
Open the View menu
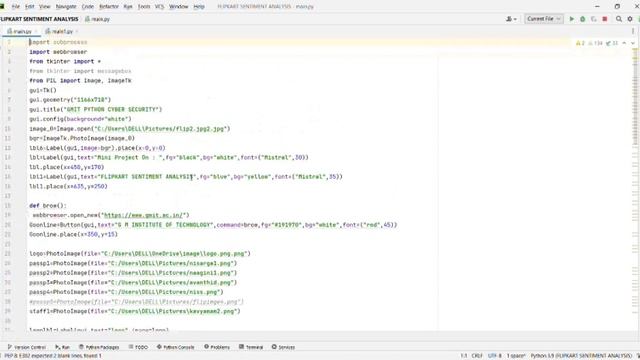click(44, 7)
